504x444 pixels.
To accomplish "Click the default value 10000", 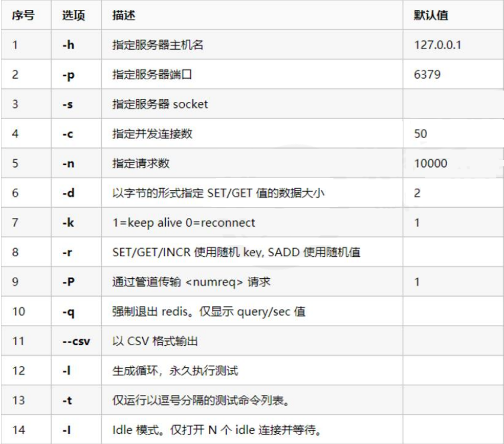I will (431, 163).
